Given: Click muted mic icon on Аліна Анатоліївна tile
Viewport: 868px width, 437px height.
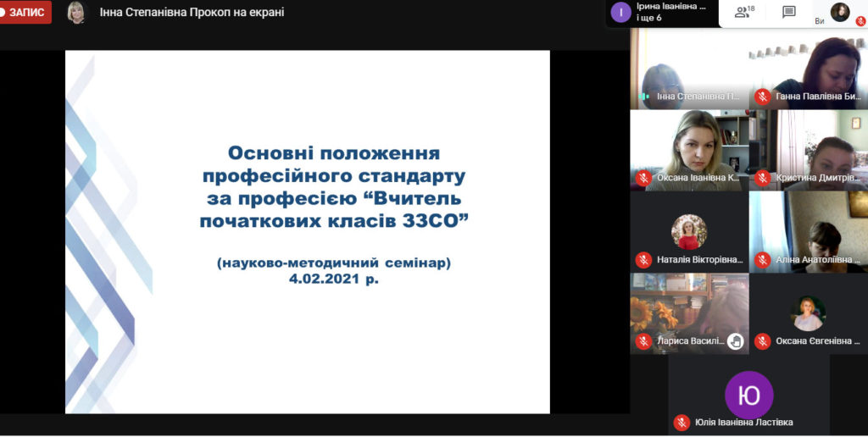Looking at the screenshot, I should tap(763, 259).
